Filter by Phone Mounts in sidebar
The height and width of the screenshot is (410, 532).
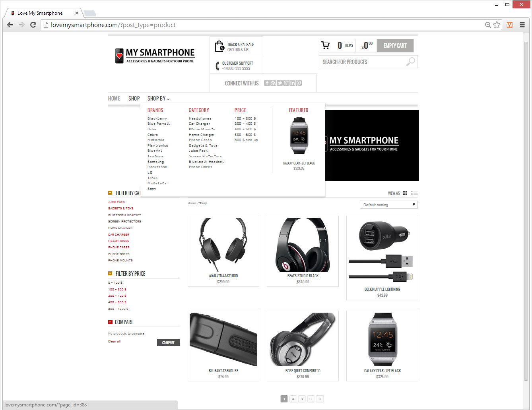coord(120,260)
